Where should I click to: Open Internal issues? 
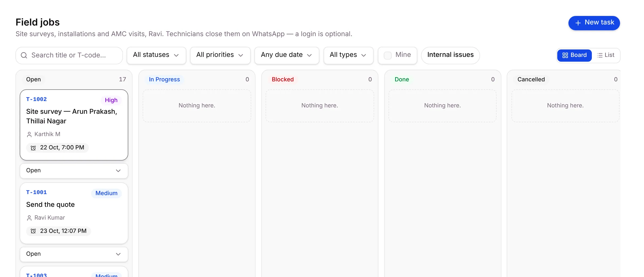coord(451,55)
